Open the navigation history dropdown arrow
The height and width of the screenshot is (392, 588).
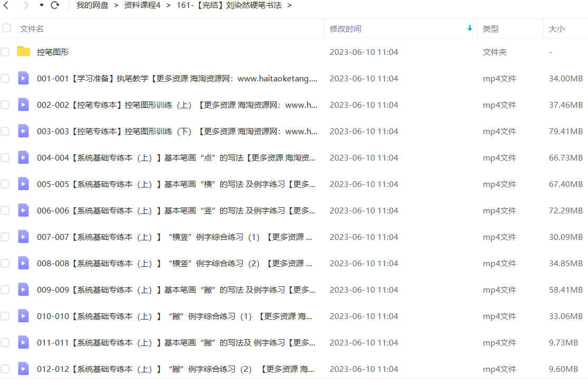point(42,5)
